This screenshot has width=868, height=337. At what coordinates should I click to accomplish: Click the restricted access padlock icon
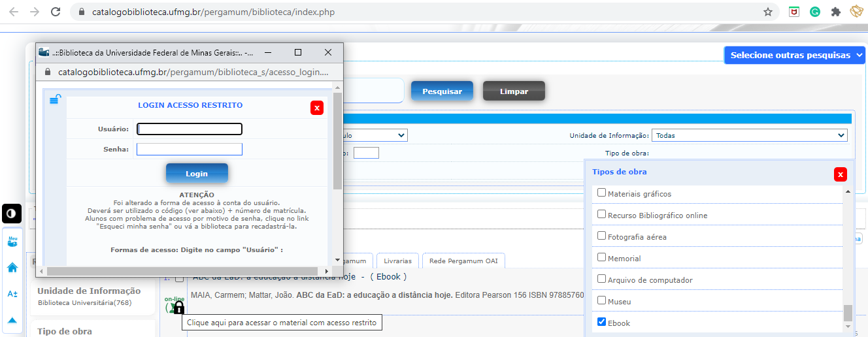(x=178, y=307)
